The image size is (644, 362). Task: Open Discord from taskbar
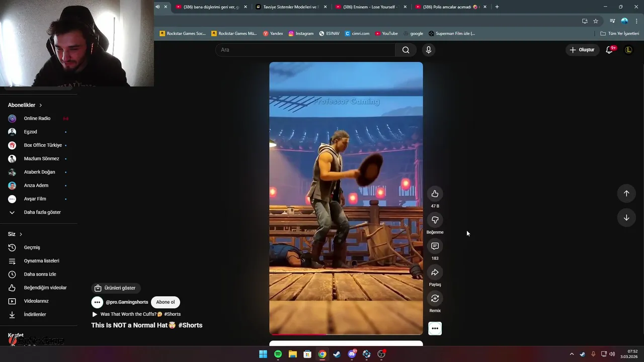click(352, 354)
